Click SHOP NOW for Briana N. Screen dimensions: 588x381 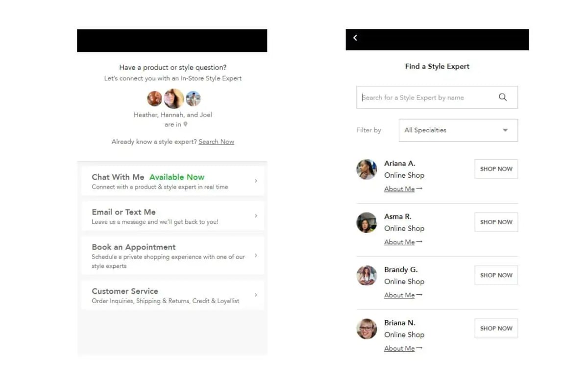tap(496, 328)
